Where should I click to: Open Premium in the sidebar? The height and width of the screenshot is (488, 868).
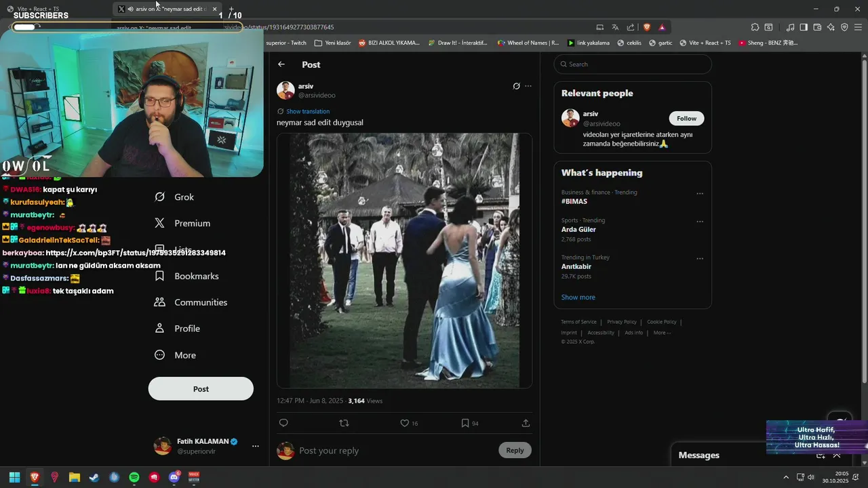[183, 223]
